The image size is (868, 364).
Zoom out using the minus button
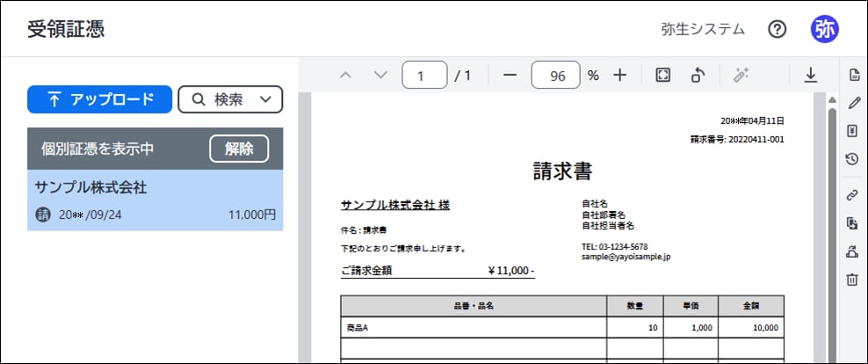point(510,76)
